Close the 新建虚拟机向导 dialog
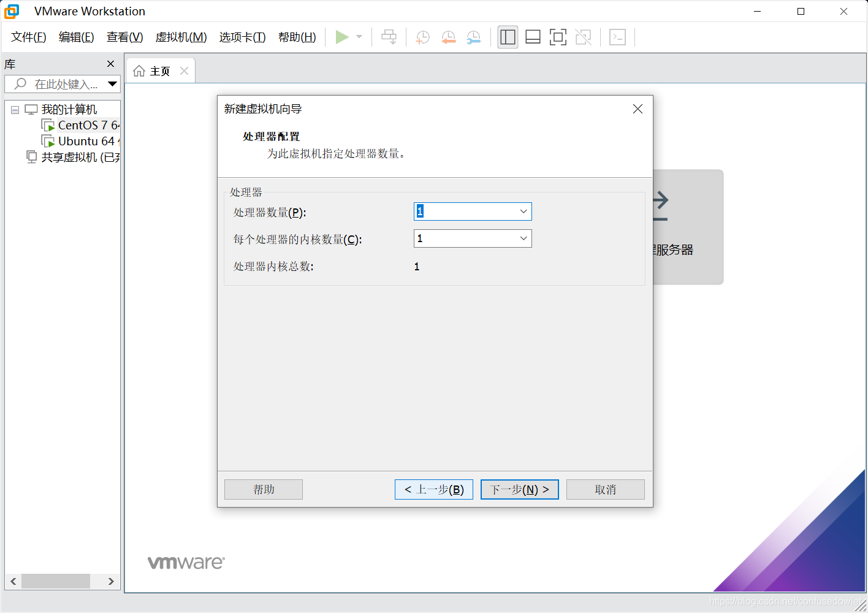The width and height of the screenshot is (868, 613). [638, 109]
